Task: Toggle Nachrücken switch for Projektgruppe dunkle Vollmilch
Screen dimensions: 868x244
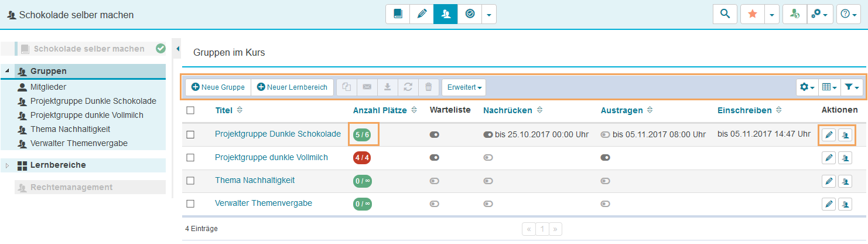Action: tap(488, 157)
